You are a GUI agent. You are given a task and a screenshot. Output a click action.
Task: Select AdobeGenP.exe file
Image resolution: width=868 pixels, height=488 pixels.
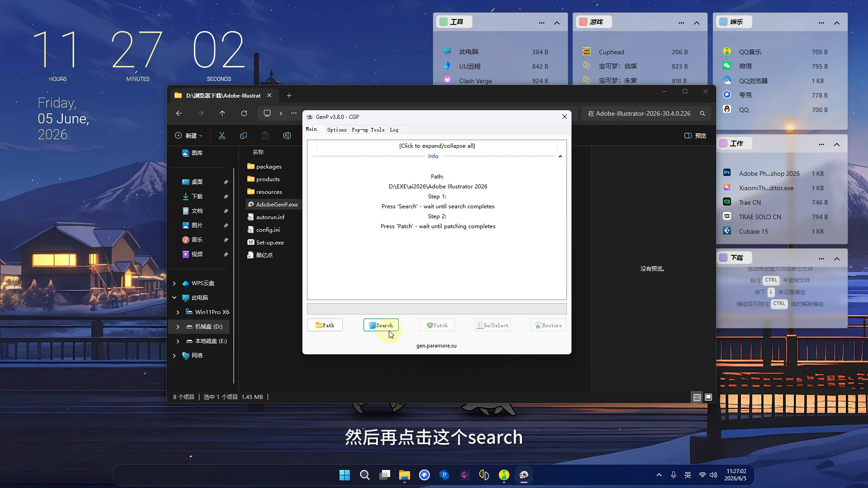tap(273, 205)
